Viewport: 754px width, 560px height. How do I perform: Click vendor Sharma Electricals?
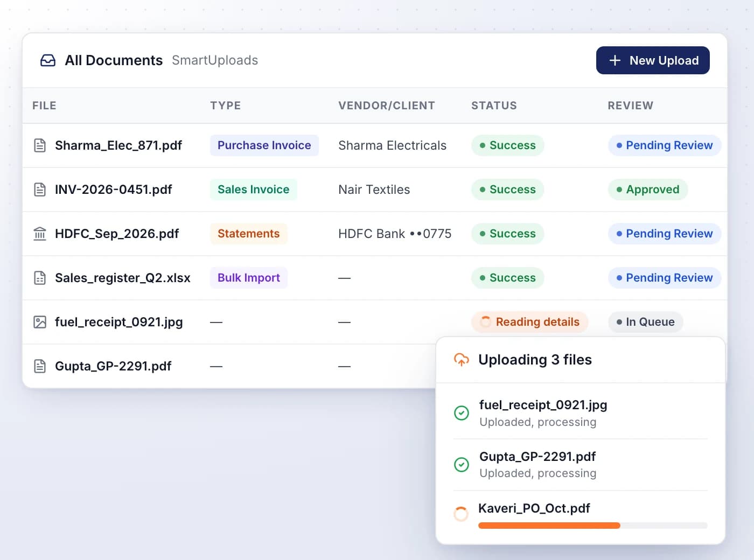(393, 145)
